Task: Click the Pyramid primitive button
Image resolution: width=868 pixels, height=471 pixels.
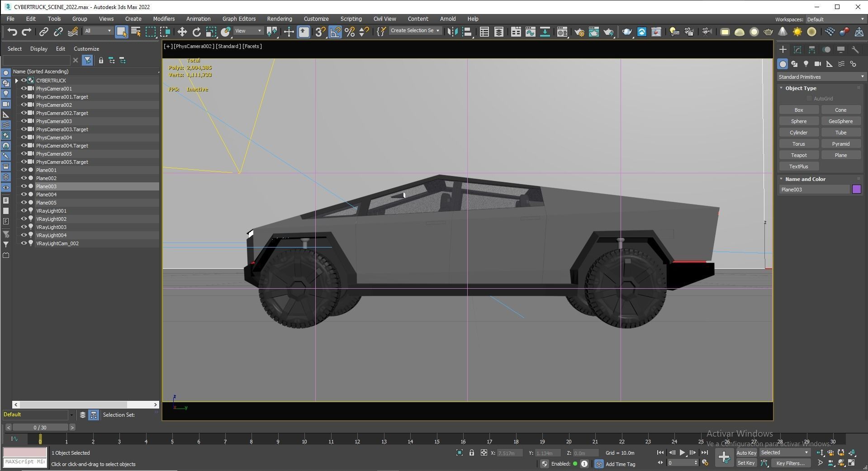Action: pos(841,144)
